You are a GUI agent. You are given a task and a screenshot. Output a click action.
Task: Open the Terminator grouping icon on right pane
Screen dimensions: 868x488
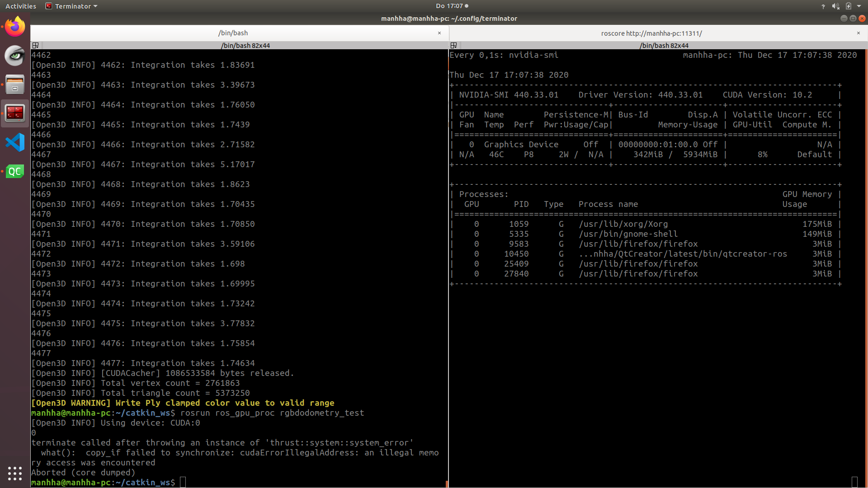click(454, 45)
